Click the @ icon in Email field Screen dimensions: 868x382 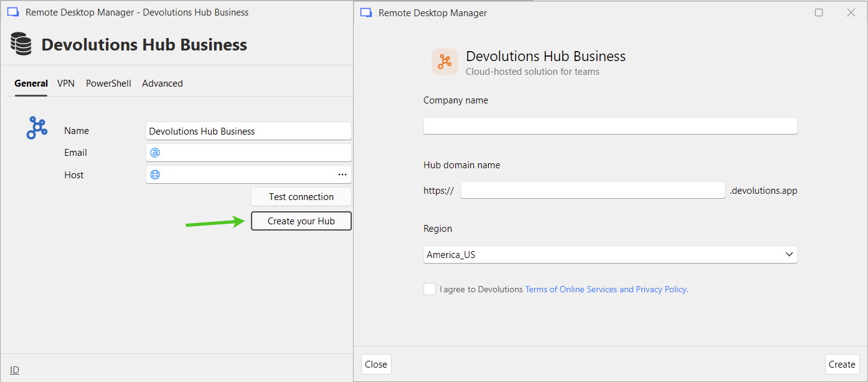coord(155,153)
